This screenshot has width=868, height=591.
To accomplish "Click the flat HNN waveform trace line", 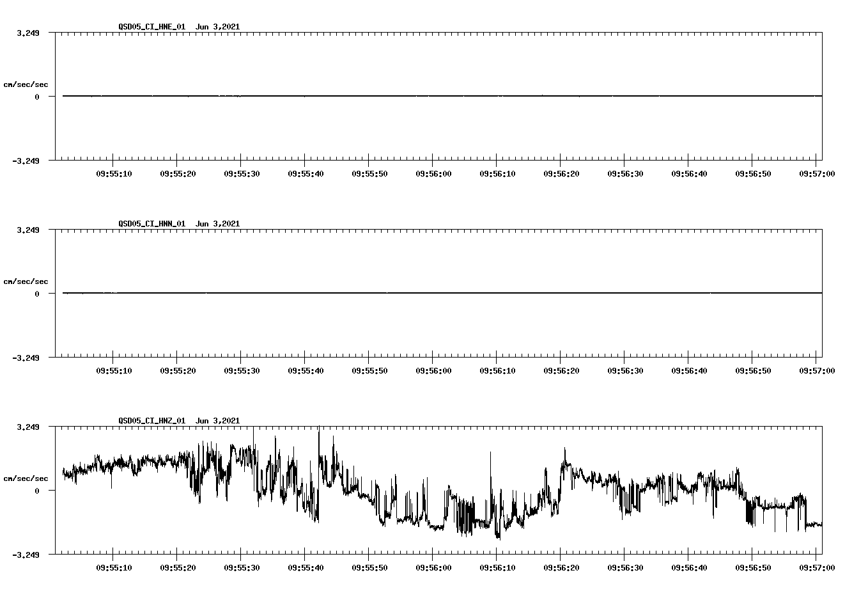I will [442, 293].
